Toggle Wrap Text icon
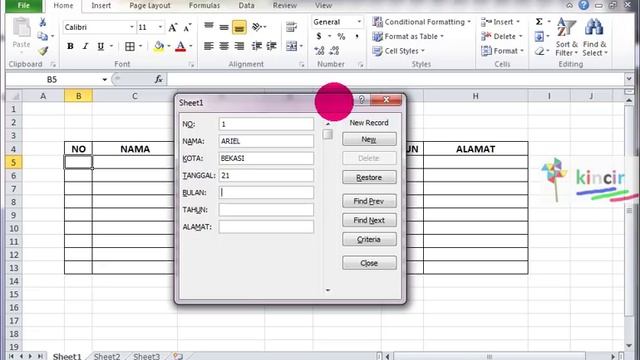 click(x=291, y=27)
